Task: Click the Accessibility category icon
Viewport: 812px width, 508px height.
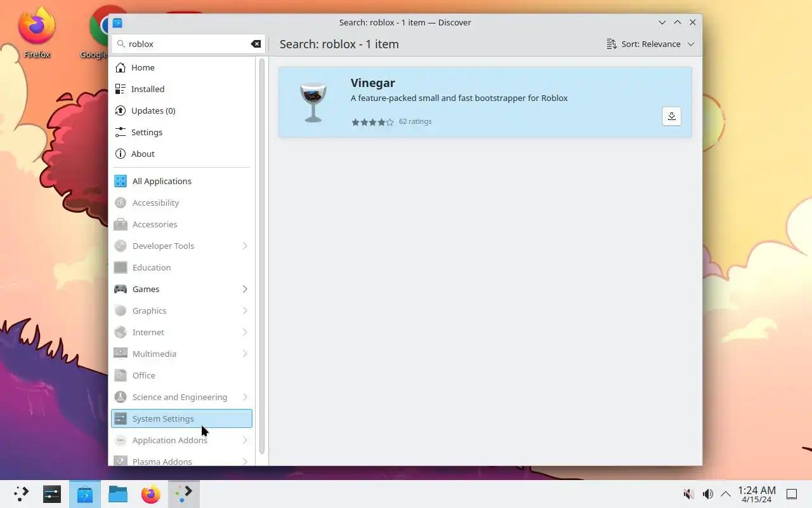Action: (x=121, y=203)
